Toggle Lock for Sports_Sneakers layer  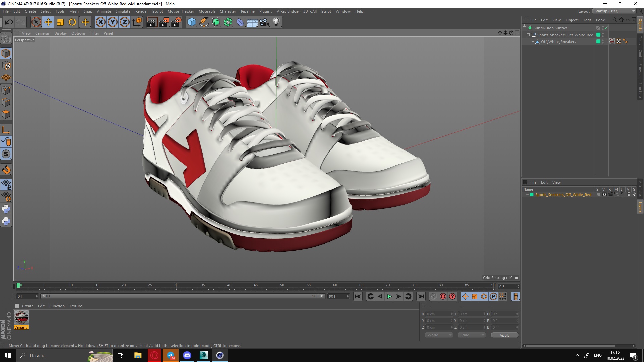622,195
